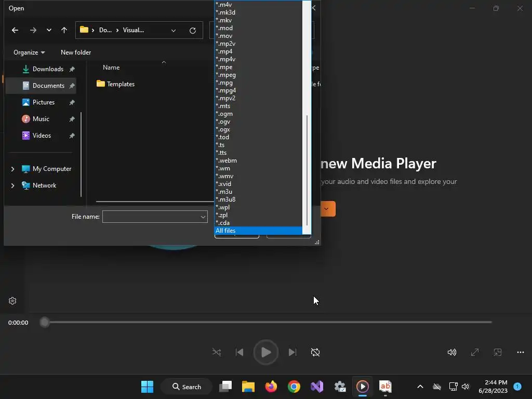Open mini player view
Screen dimensions: 532x399
(497, 352)
